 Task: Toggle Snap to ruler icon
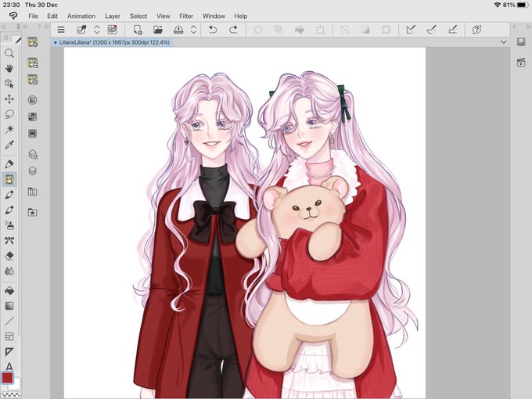(x=411, y=30)
